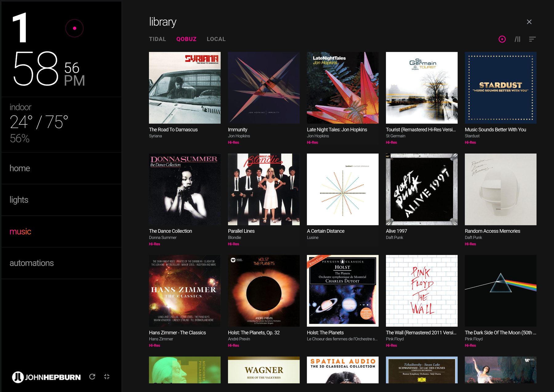554x392 pixels.
Task: Open Late Night Tales Jon Hopkins cover
Action: point(343,88)
